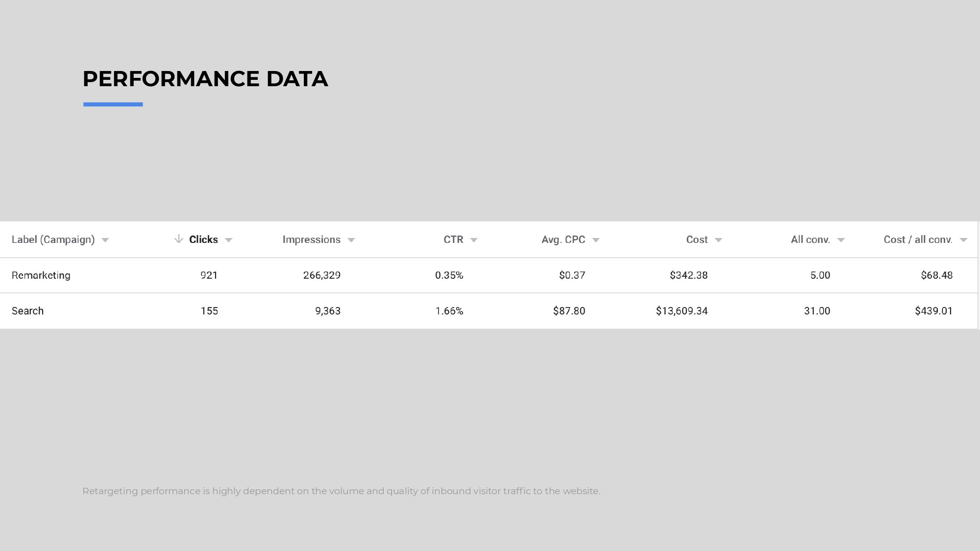Select the Remarketing campaign label
The height and width of the screenshot is (551, 980).
point(41,275)
